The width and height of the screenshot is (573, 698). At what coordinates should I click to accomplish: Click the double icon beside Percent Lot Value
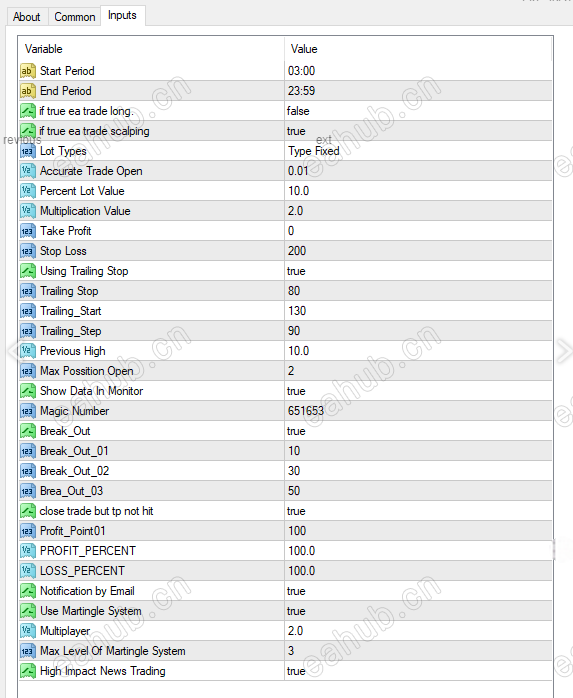(x=28, y=191)
